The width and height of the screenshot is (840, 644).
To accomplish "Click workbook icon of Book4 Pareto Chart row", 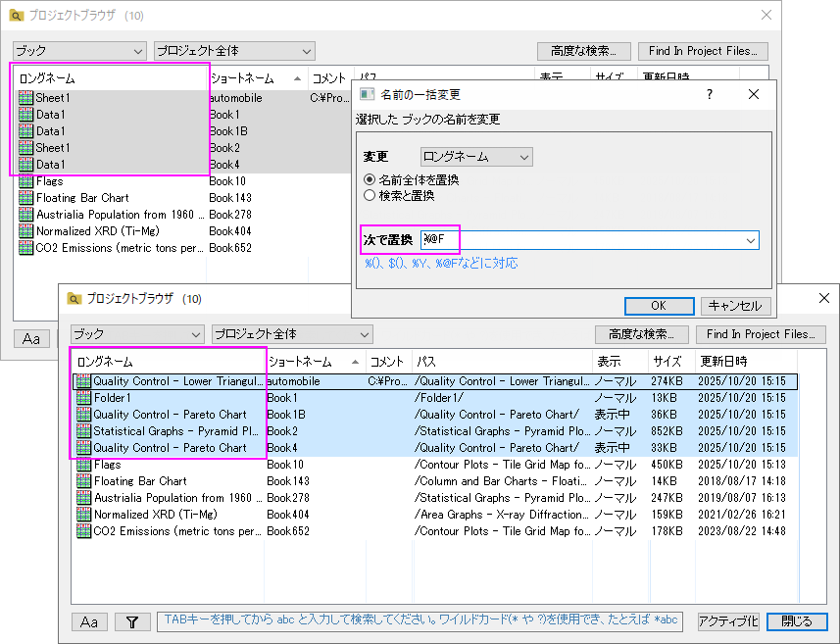I will [83, 447].
